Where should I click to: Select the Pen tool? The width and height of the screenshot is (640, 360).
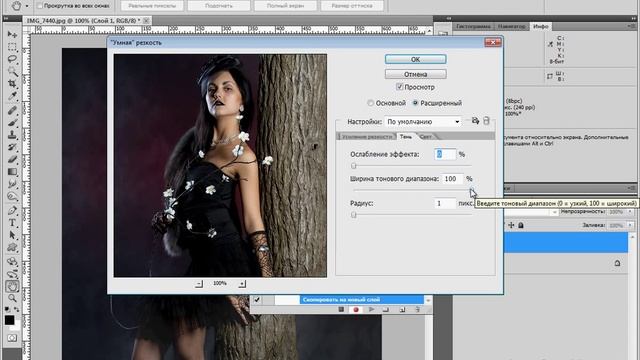[12, 210]
